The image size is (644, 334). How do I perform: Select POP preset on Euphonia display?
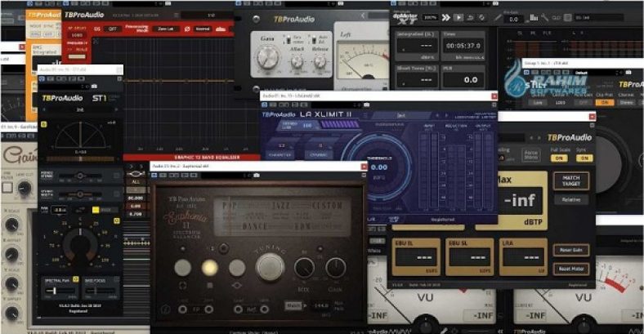231,206
